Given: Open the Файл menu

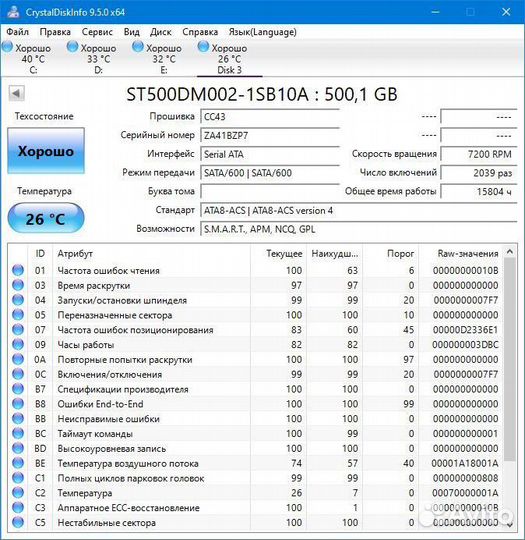Looking at the screenshot, I should click(x=18, y=32).
